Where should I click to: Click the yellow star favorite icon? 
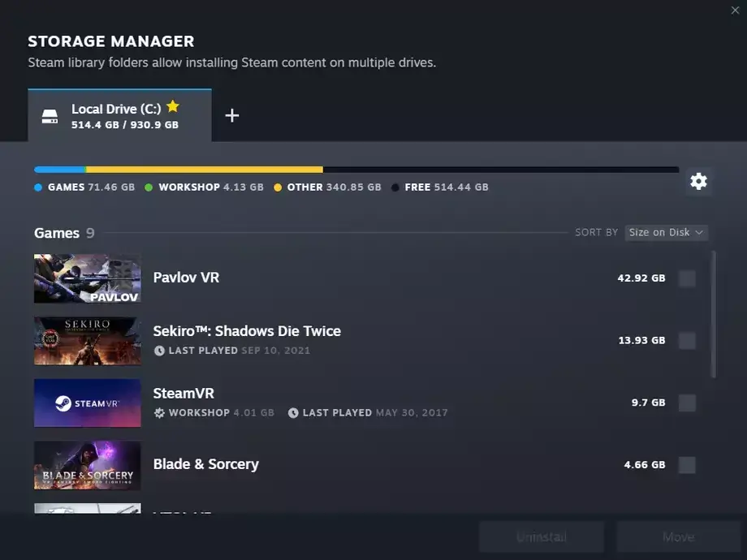click(172, 106)
